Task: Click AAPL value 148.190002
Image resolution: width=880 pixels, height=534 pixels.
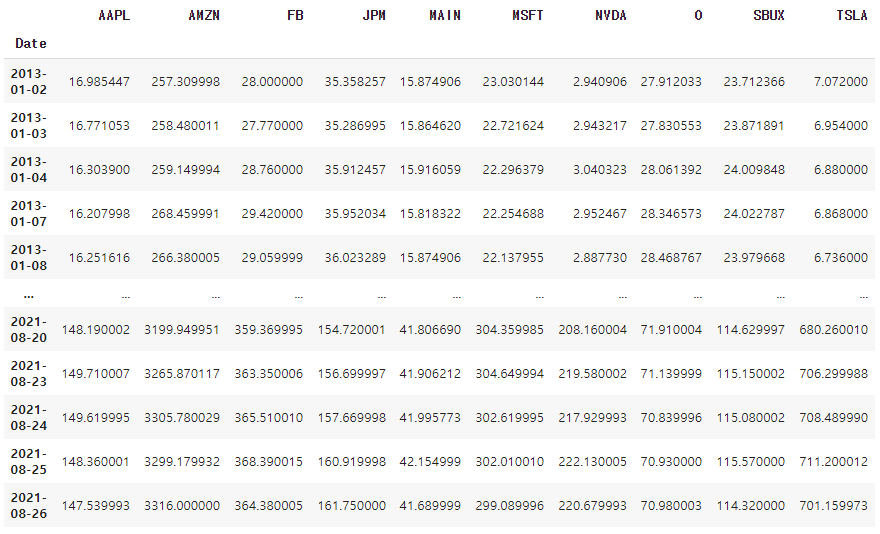Action: click(x=95, y=330)
